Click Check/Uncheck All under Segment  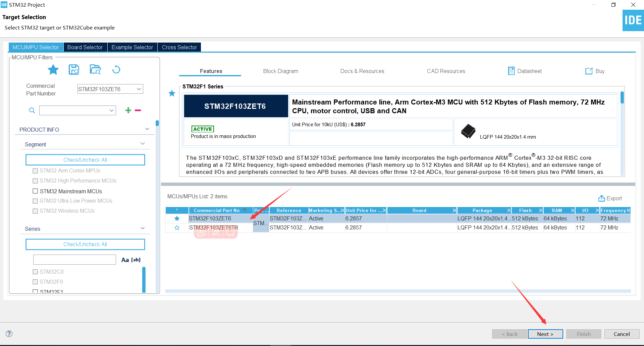[85, 160]
